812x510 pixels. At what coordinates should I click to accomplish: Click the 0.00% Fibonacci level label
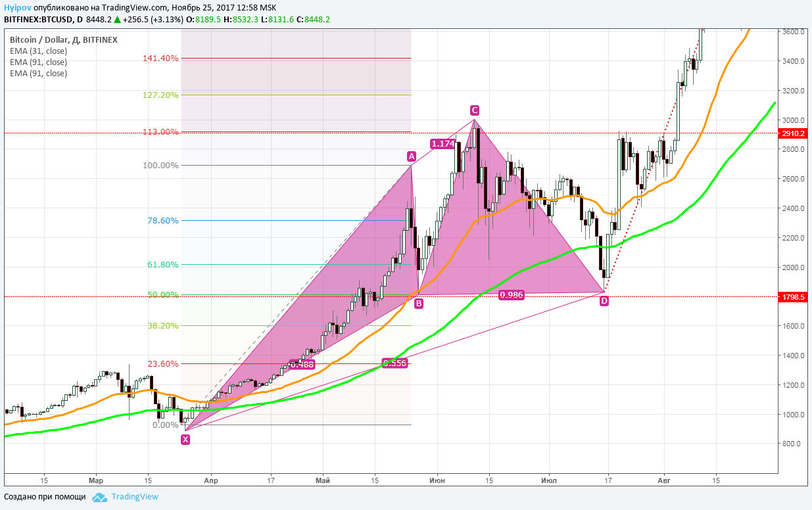coord(165,425)
